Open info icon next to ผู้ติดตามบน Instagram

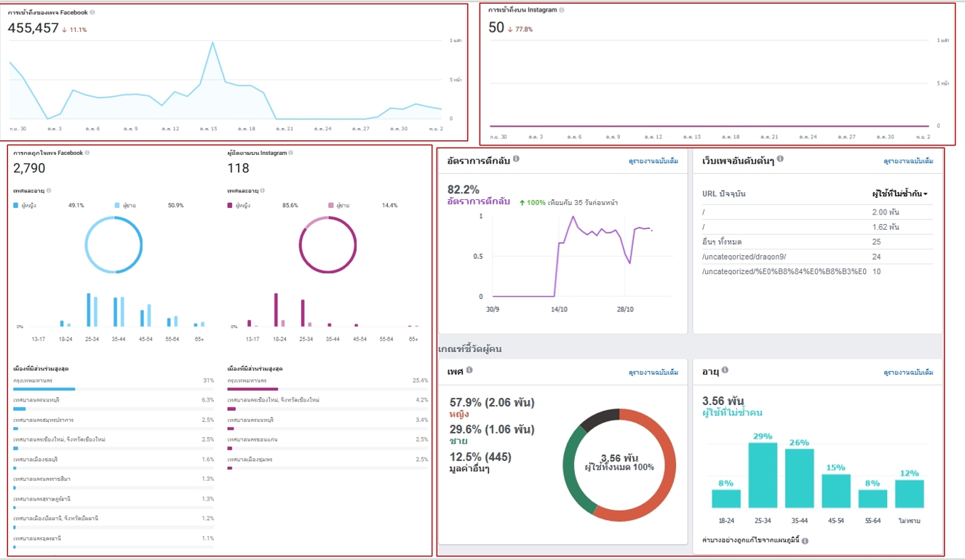pyautogui.click(x=291, y=153)
